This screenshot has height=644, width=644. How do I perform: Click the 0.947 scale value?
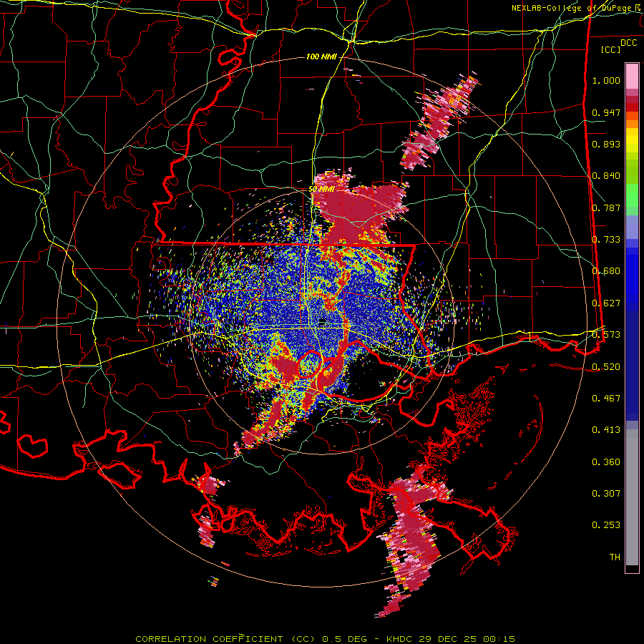pos(606,112)
